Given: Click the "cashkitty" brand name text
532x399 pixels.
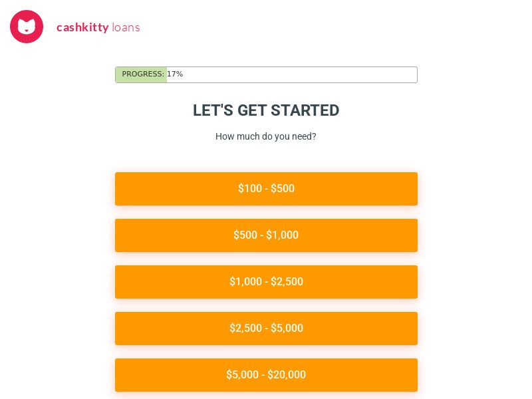Looking at the screenshot, I should click(82, 27).
